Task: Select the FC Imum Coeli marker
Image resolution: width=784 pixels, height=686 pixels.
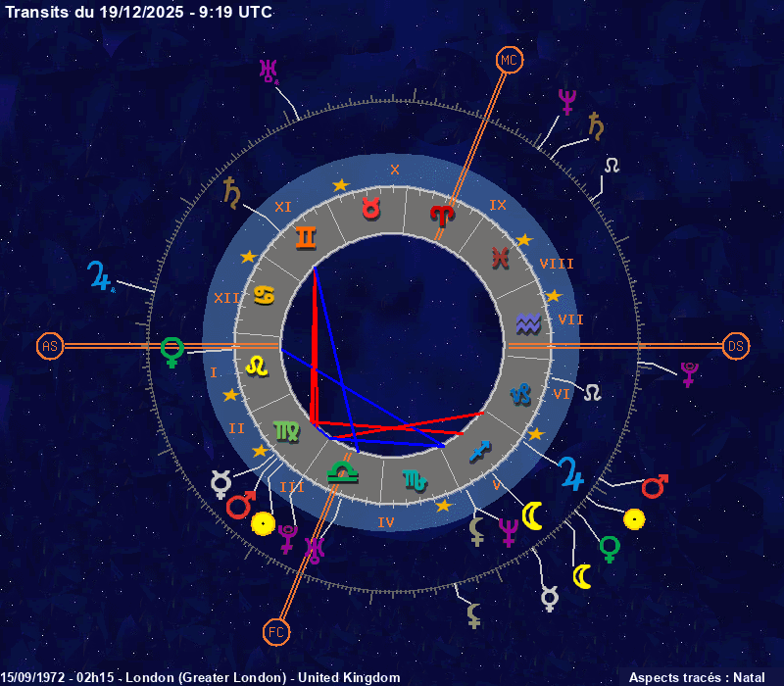Action: pos(276,632)
